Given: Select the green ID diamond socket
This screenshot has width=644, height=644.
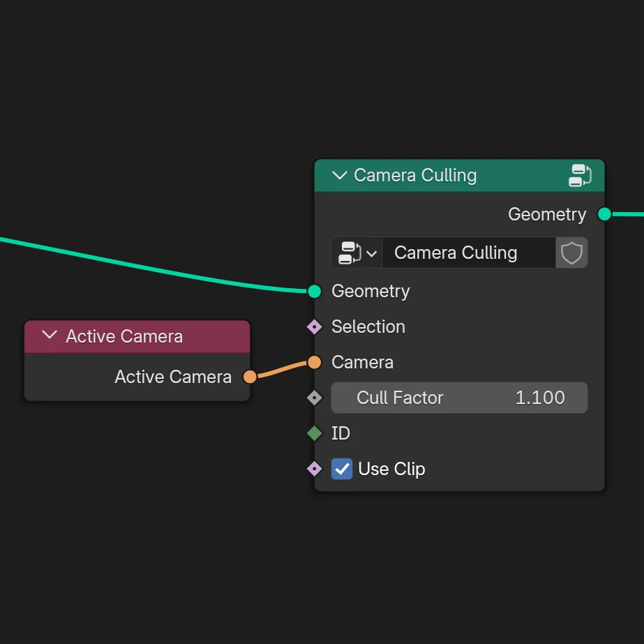Looking at the screenshot, I should click(315, 433).
